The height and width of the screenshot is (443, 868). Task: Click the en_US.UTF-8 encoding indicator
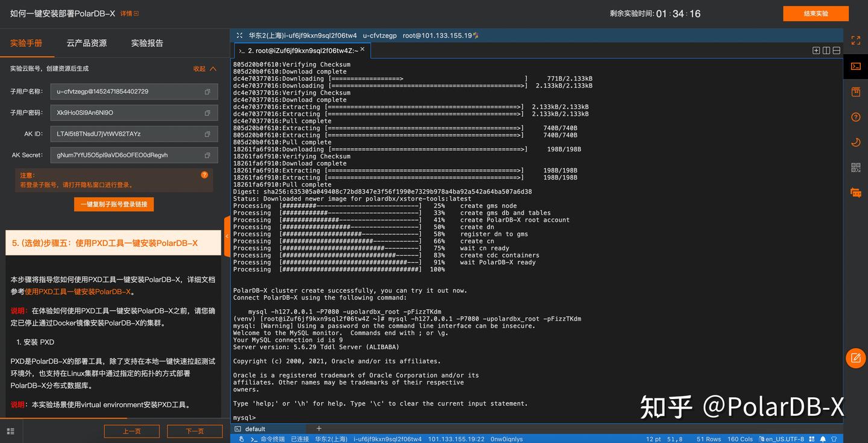point(785,439)
